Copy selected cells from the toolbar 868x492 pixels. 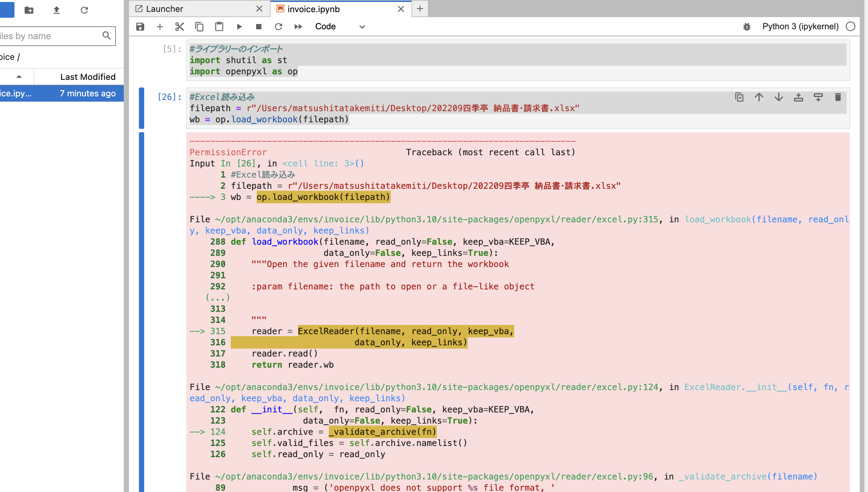click(x=199, y=26)
